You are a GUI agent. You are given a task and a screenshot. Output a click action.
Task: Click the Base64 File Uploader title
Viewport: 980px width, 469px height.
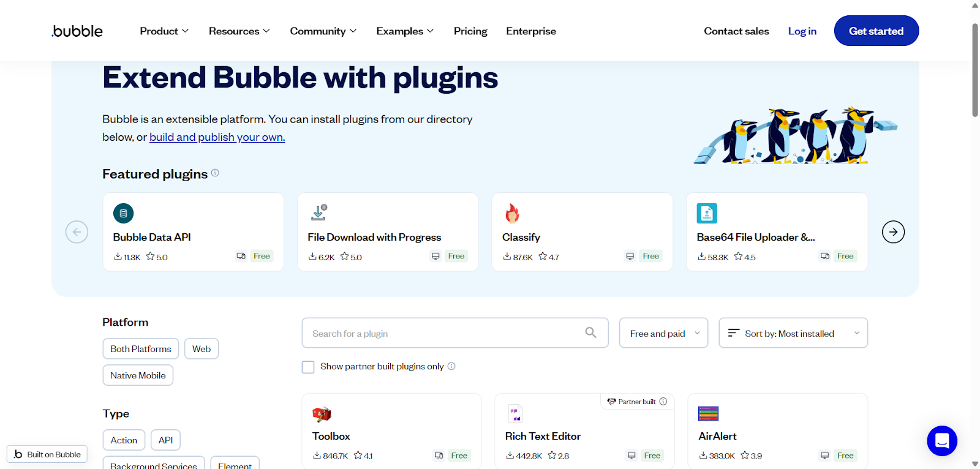[x=756, y=237]
